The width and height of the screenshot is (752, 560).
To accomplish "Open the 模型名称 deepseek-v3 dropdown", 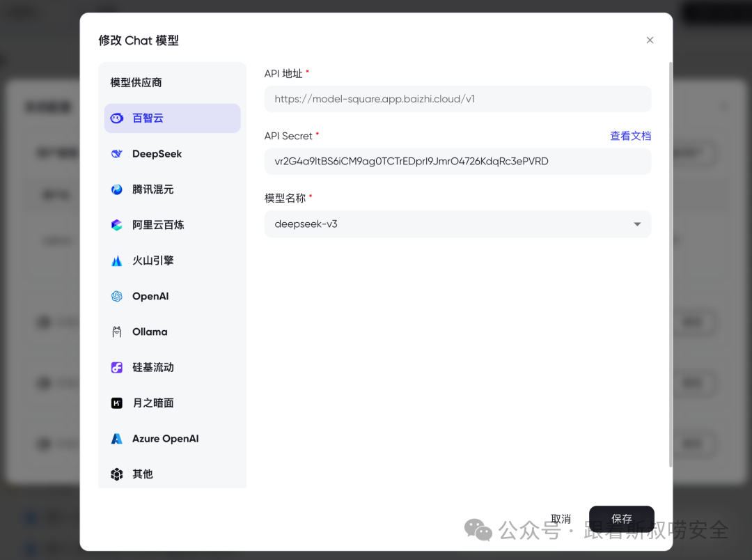I will pos(457,224).
